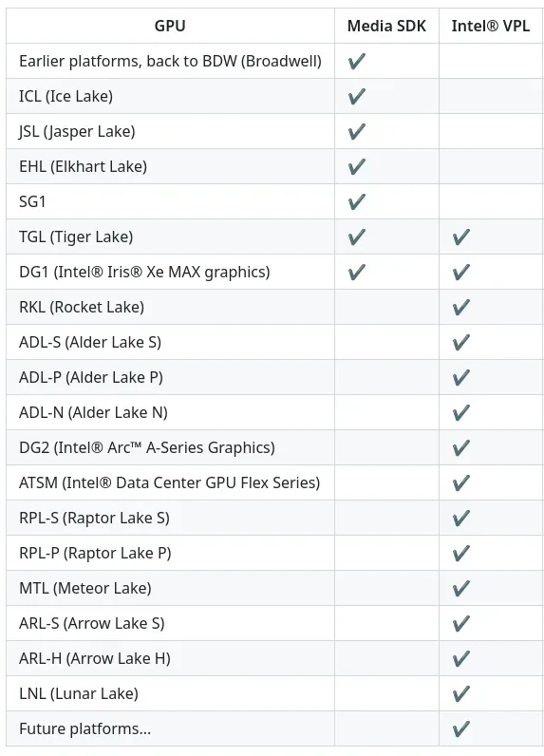This screenshot has width=544, height=756.
Task: Click the Intel VPL checkmark for Rocket Lake
Action: click(461, 307)
